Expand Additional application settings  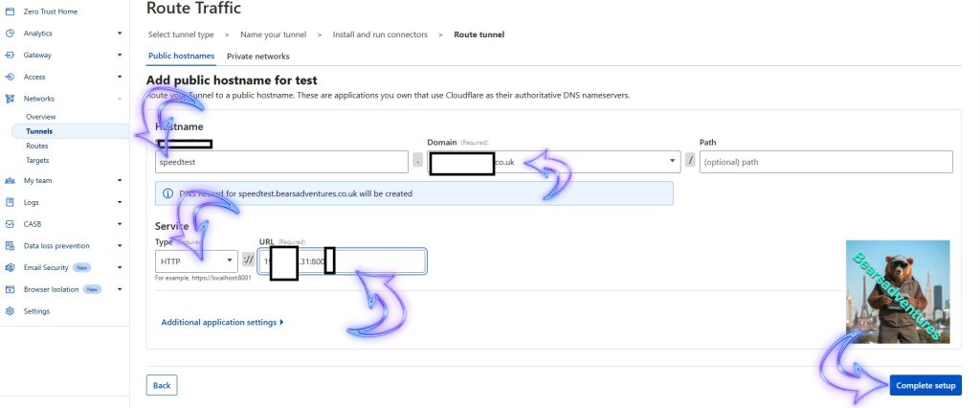coord(222,323)
